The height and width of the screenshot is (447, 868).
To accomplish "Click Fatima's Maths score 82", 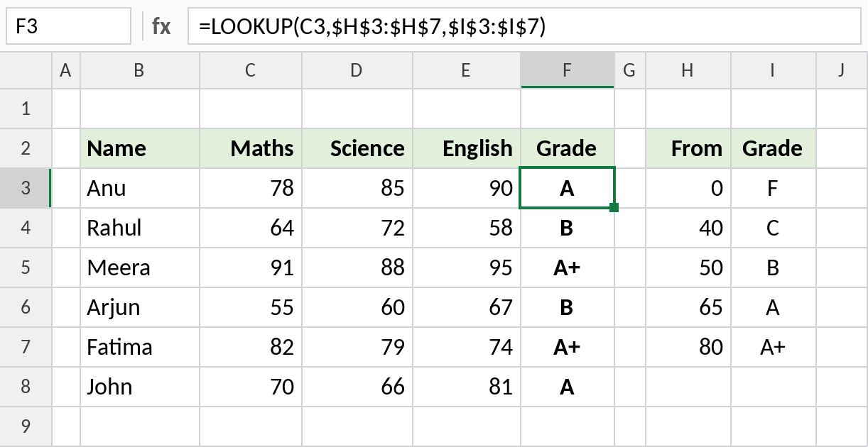I will click(x=251, y=347).
